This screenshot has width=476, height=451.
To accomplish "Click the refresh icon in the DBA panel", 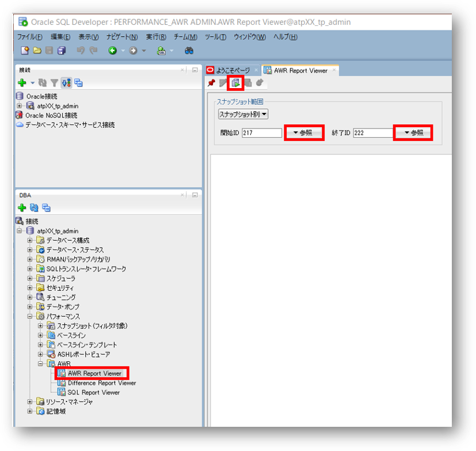I will [x=34, y=208].
